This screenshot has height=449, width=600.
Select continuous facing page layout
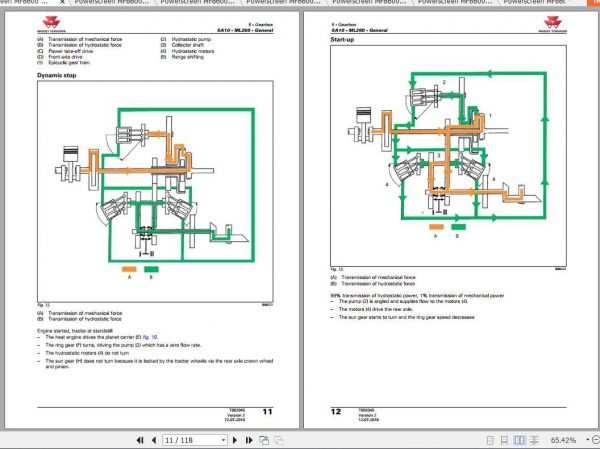coord(535,440)
